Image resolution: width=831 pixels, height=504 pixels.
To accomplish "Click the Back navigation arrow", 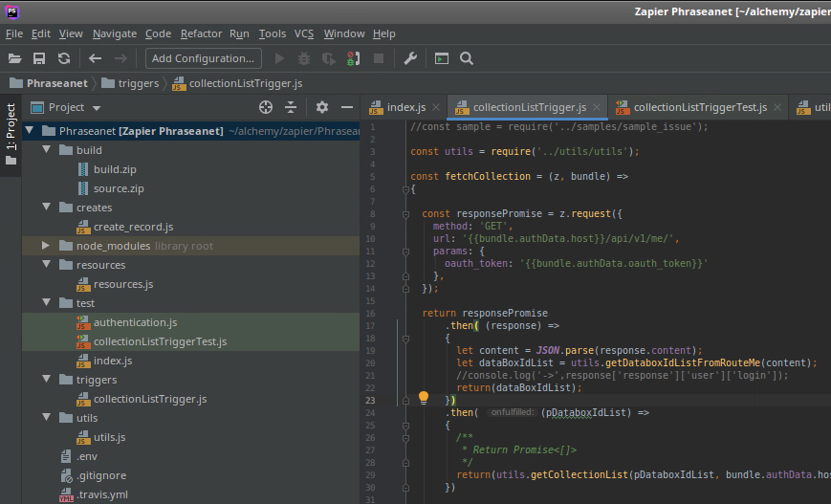I will coord(95,58).
